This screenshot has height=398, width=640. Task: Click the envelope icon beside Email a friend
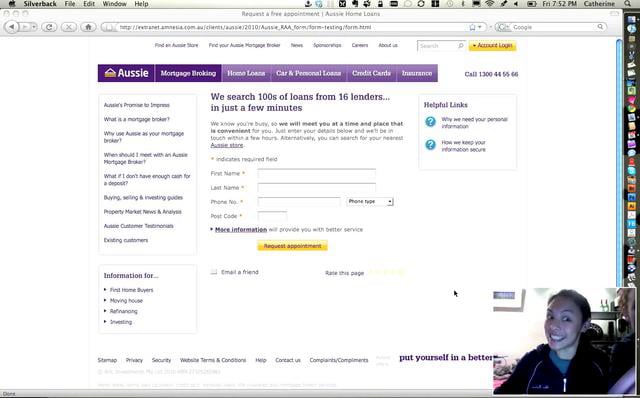pos(214,272)
